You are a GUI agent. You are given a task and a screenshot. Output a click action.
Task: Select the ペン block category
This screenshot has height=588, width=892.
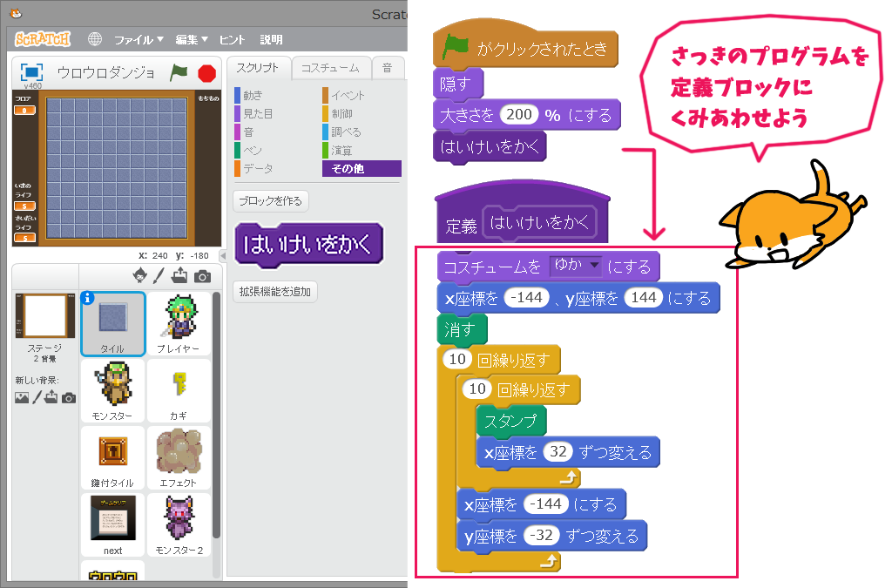(x=248, y=150)
